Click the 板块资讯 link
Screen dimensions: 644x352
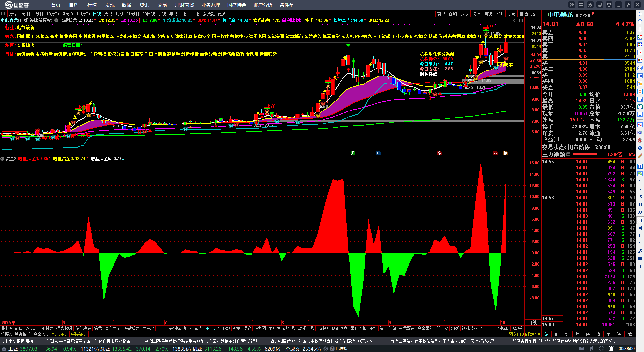point(79,334)
